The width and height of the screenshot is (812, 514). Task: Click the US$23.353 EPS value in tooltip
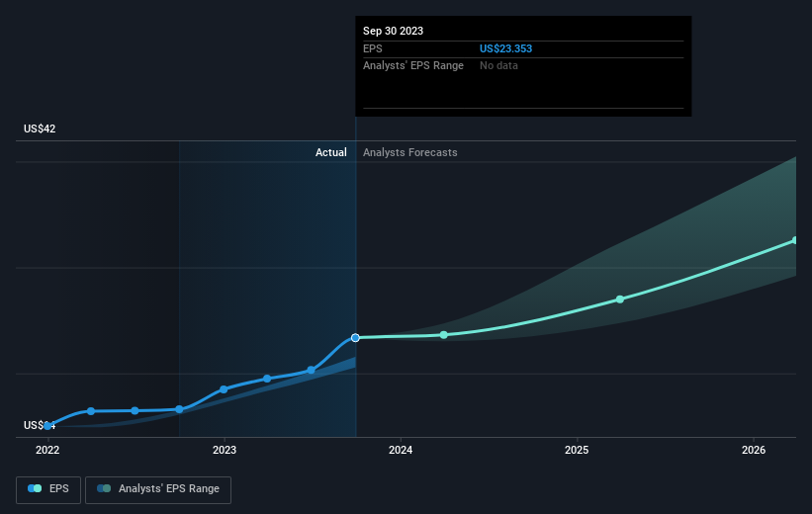point(505,48)
